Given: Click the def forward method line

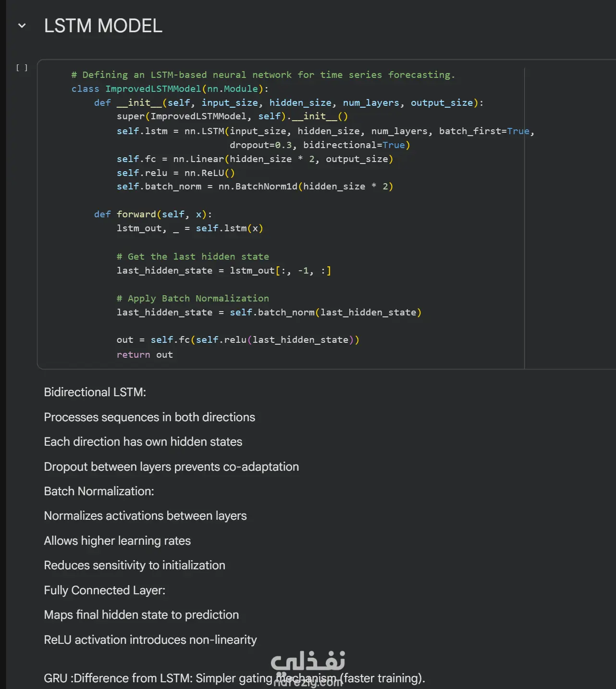Looking at the screenshot, I should (153, 214).
